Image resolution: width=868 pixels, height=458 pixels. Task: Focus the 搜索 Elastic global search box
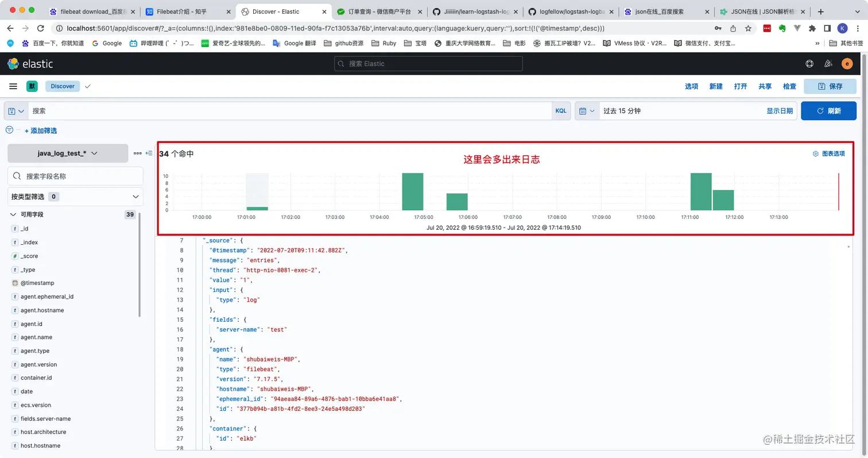tap(428, 64)
